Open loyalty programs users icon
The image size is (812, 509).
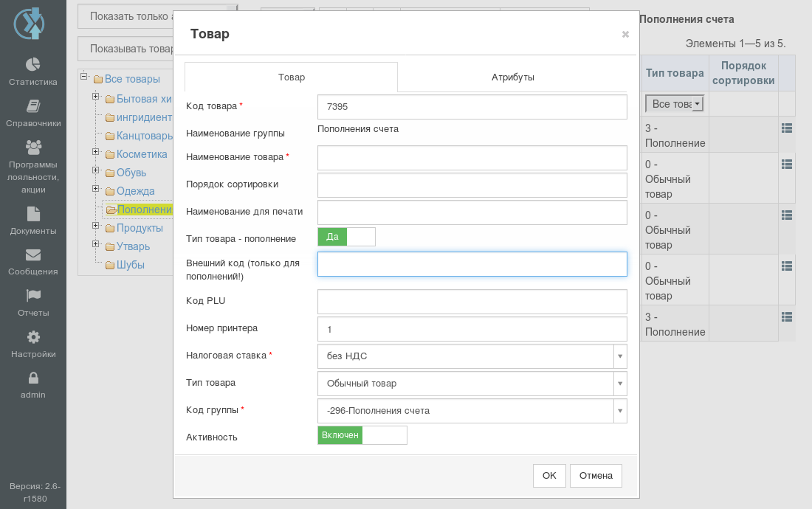point(33,148)
